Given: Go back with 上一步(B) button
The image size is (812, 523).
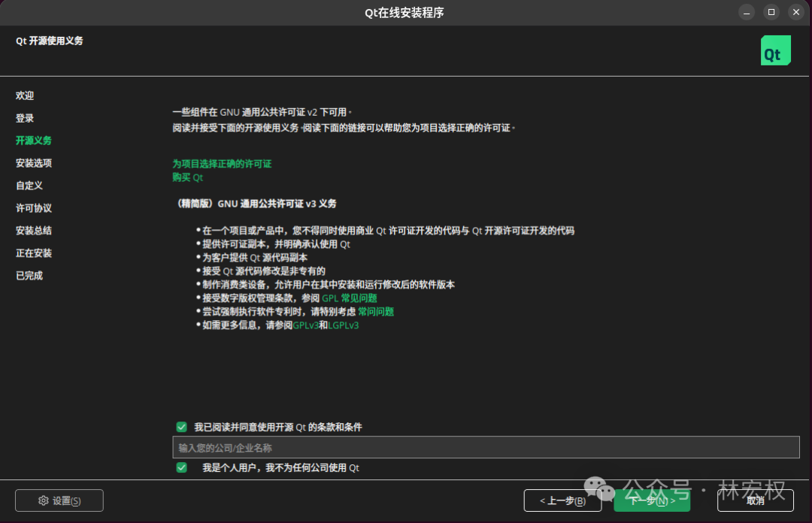Looking at the screenshot, I should [x=562, y=500].
